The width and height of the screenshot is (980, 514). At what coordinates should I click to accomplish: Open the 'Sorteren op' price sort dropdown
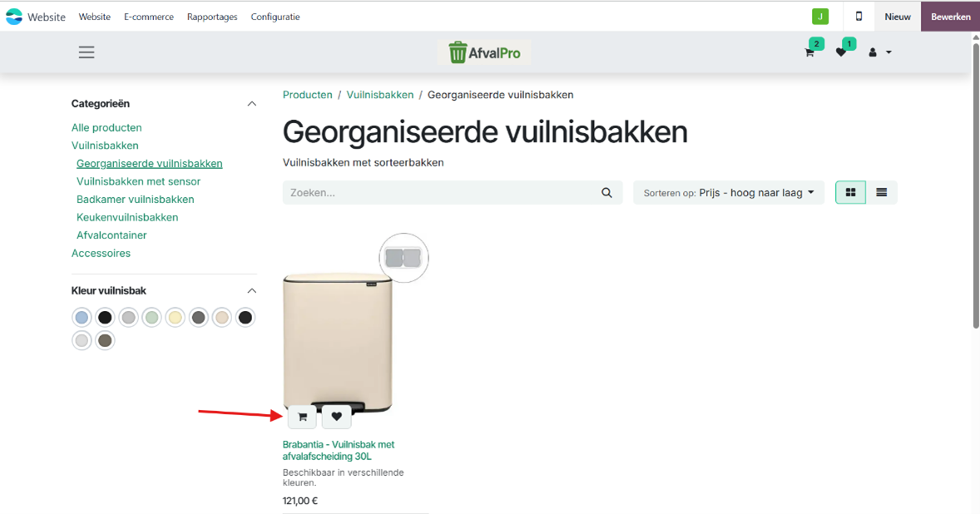point(729,193)
